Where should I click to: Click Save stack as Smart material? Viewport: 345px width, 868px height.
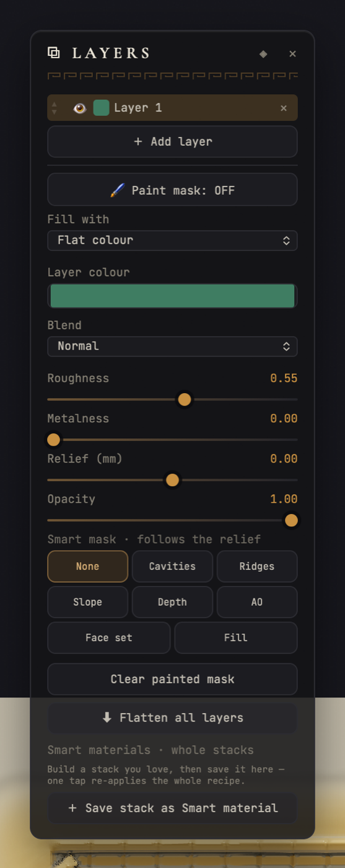tap(172, 808)
